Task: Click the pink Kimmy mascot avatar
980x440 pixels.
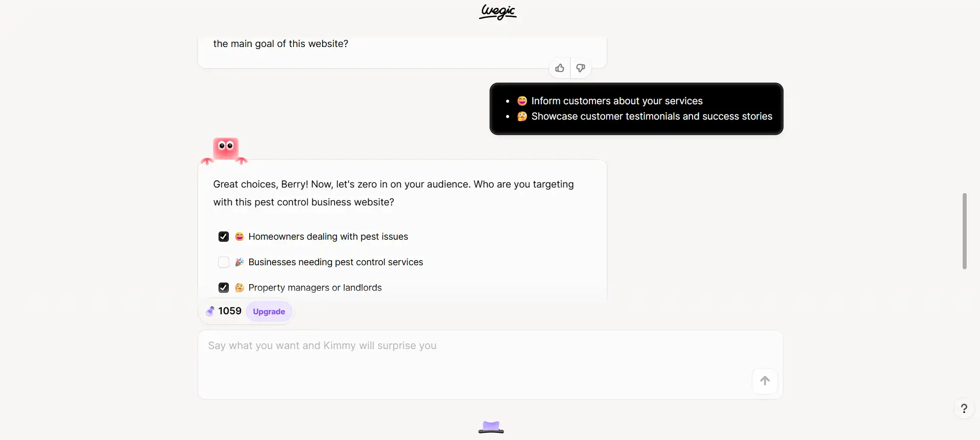Action: pyautogui.click(x=225, y=151)
